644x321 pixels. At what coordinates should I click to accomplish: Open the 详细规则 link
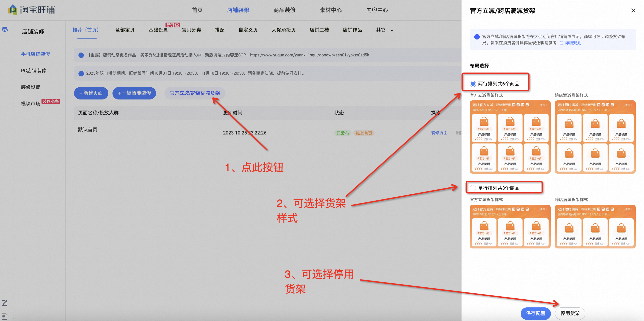(573, 43)
